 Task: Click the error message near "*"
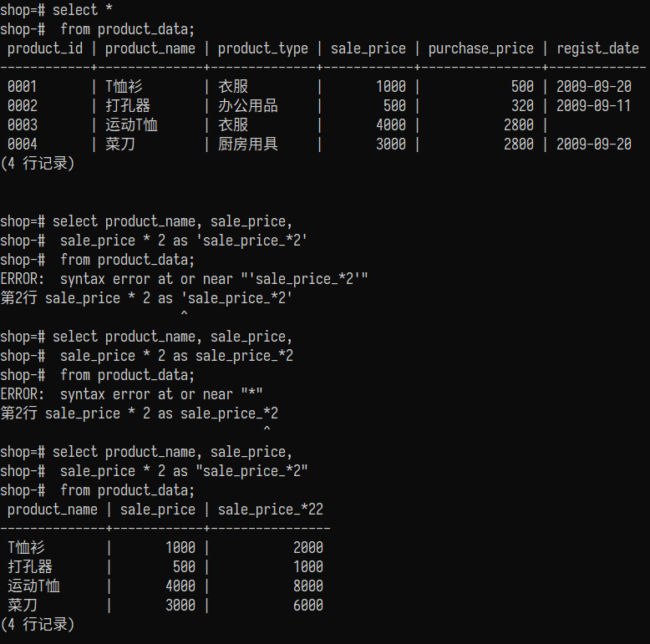pyautogui.click(x=131, y=394)
